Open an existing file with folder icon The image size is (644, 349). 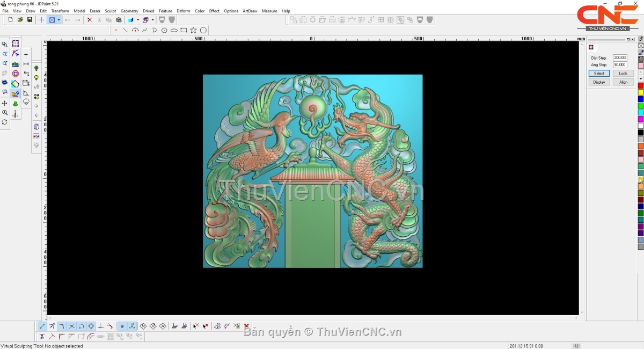pyautogui.click(x=20, y=20)
